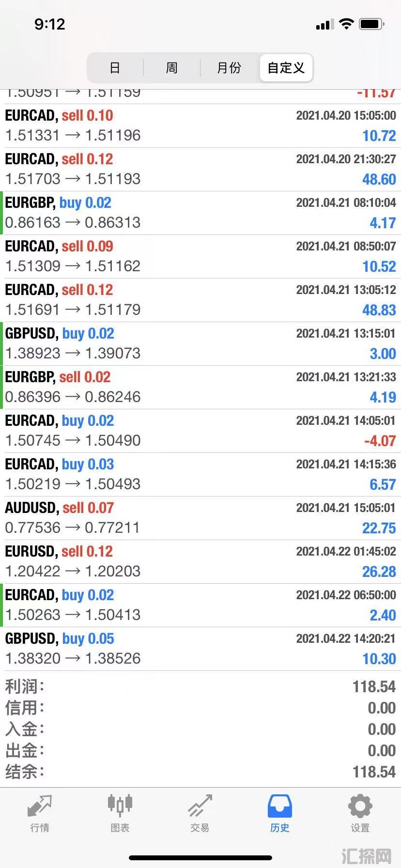Tap the 历史 history inbox icon
Image resolution: width=401 pixels, height=868 pixels.
tap(280, 806)
